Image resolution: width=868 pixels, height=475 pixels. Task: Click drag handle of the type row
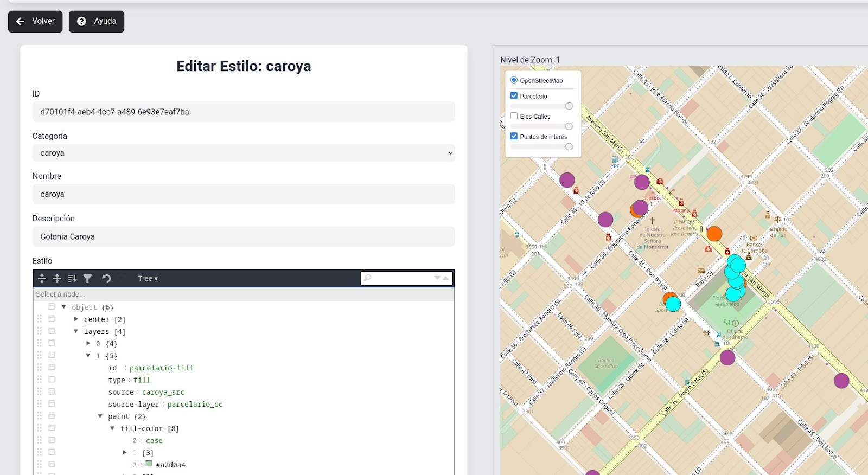point(40,380)
